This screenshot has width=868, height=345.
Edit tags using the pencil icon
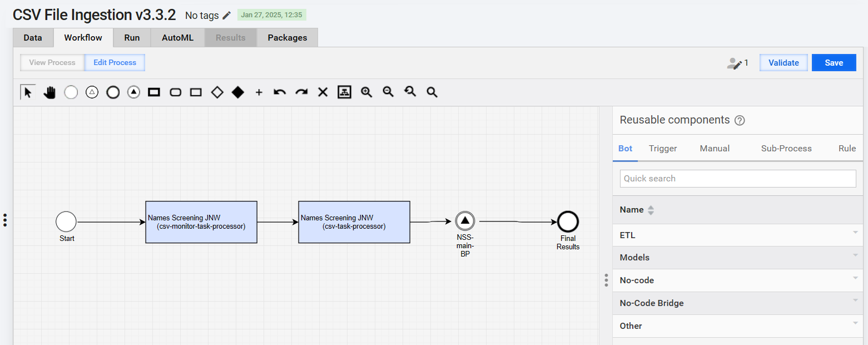click(227, 15)
